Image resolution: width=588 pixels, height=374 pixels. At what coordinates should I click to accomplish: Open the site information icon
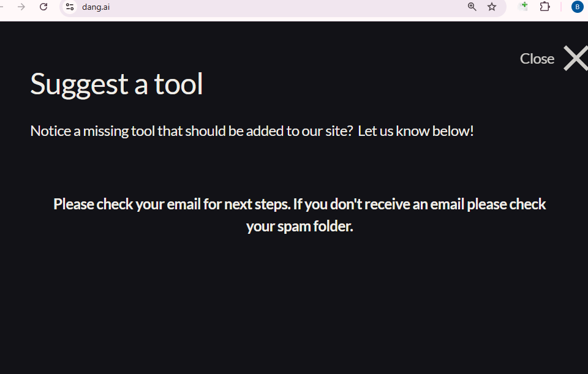(x=70, y=7)
